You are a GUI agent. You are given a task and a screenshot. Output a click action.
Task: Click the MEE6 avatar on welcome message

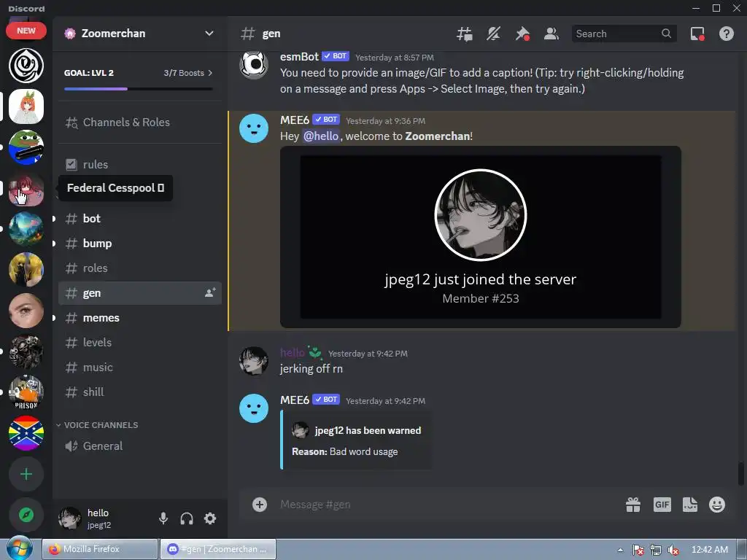click(253, 128)
